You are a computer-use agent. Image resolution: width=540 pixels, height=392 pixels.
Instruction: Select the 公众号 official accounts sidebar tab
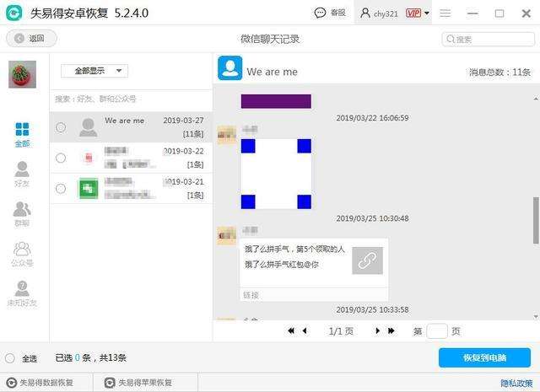pyautogui.click(x=22, y=255)
